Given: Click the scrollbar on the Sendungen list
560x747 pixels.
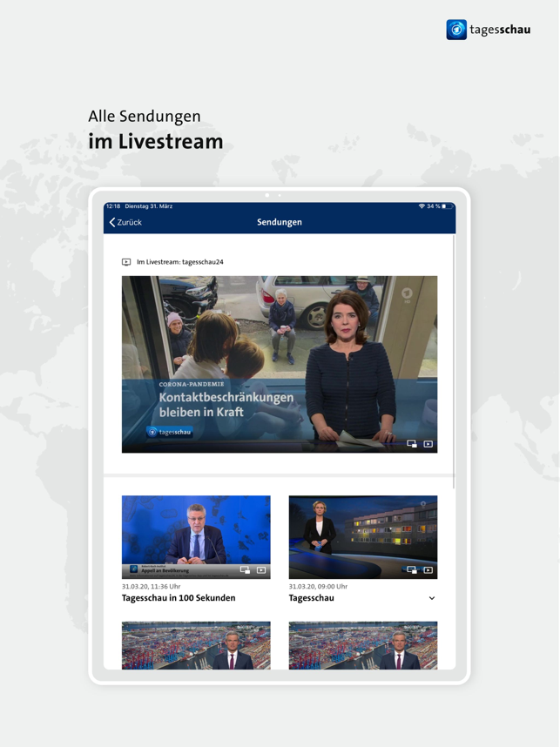Looking at the screenshot, I should point(454,362).
